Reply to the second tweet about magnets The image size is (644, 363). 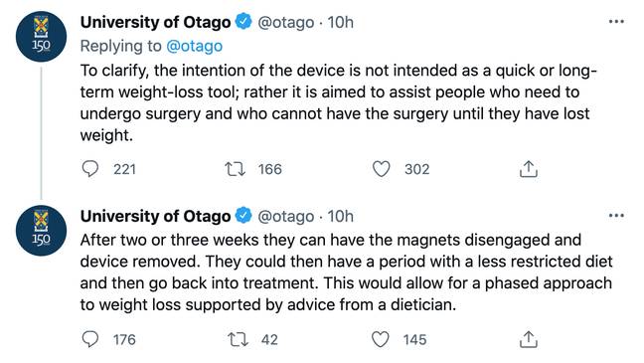click(90, 339)
